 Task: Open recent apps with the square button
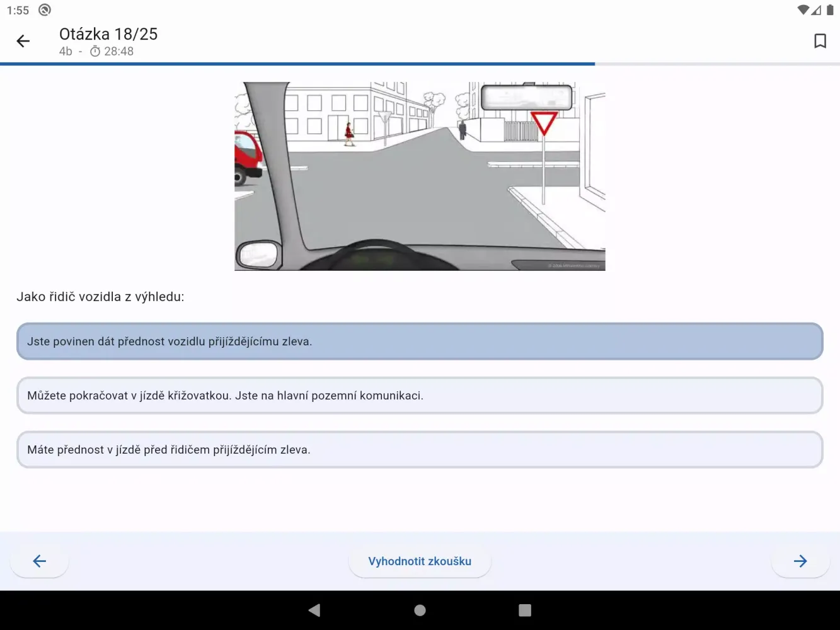[x=524, y=610]
